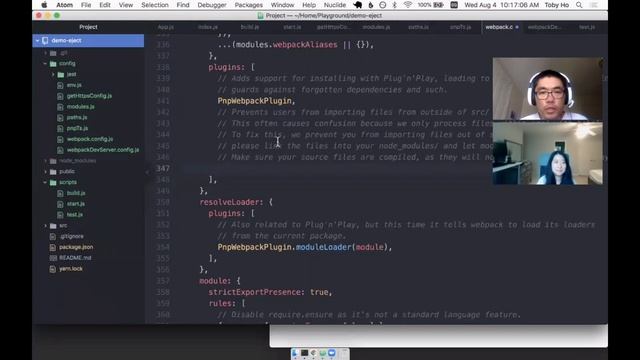Image resolution: width=640 pixels, height=360 pixels.
Task: Open Spotlight search magnifier icon
Action: click(x=579, y=5)
